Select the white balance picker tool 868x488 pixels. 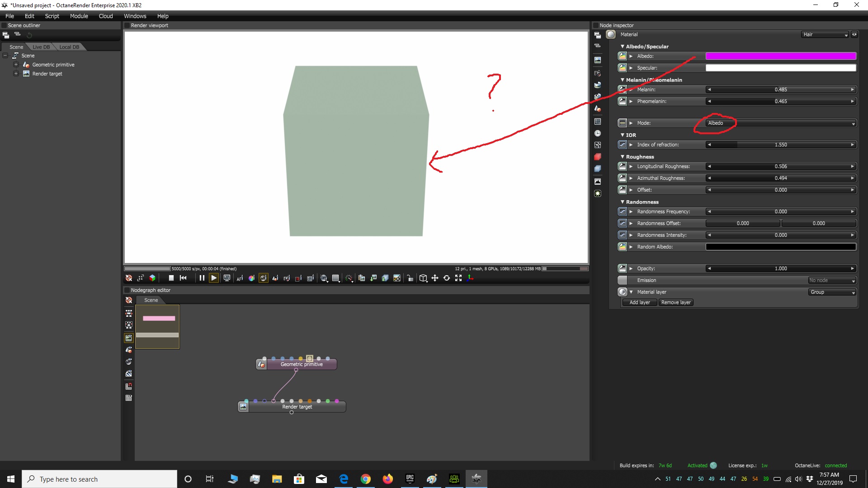(x=251, y=278)
